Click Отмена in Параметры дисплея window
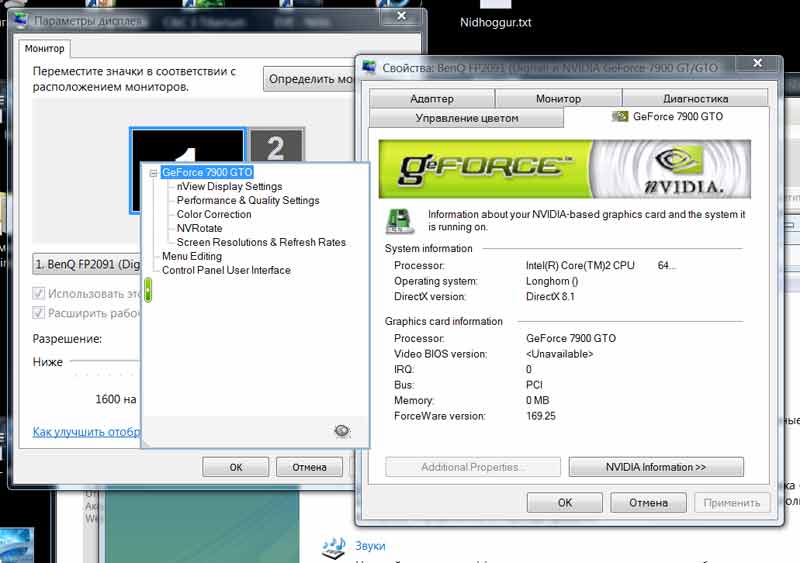Screen dimensions: 800x563 coord(309,467)
